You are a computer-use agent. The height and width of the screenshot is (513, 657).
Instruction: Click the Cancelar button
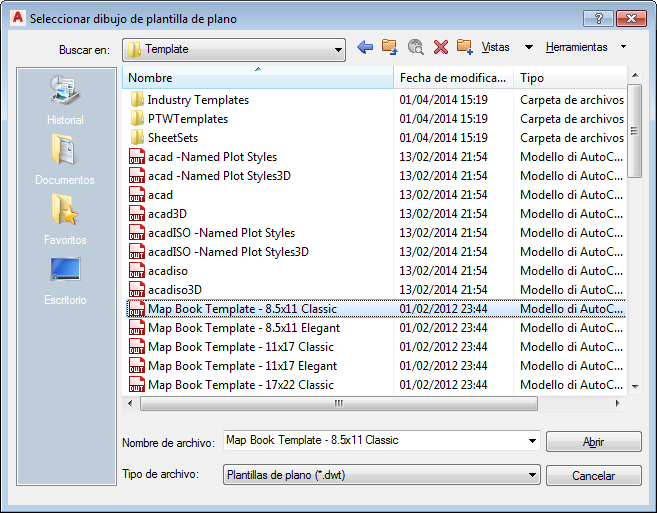pyautogui.click(x=593, y=476)
